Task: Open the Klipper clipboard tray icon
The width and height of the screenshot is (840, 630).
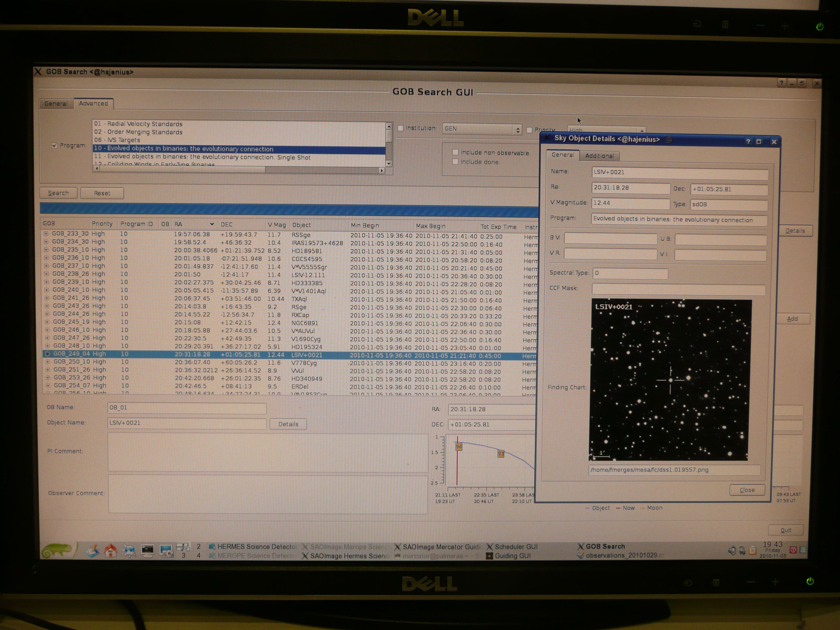Action: tap(752, 550)
